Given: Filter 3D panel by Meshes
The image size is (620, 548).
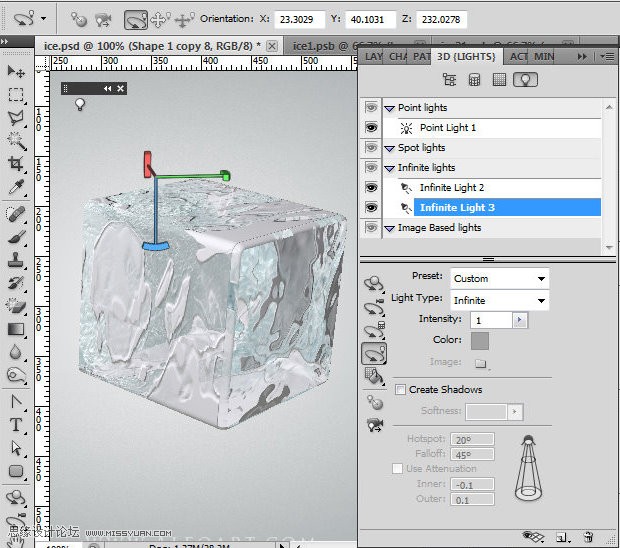Looking at the screenshot, I should (474, 80).
